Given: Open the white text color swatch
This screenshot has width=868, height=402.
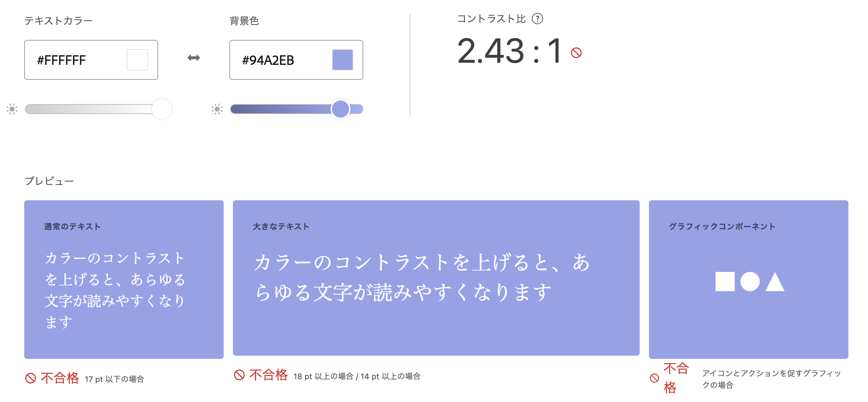Looking at the screenshot, I should pos(137,60).
